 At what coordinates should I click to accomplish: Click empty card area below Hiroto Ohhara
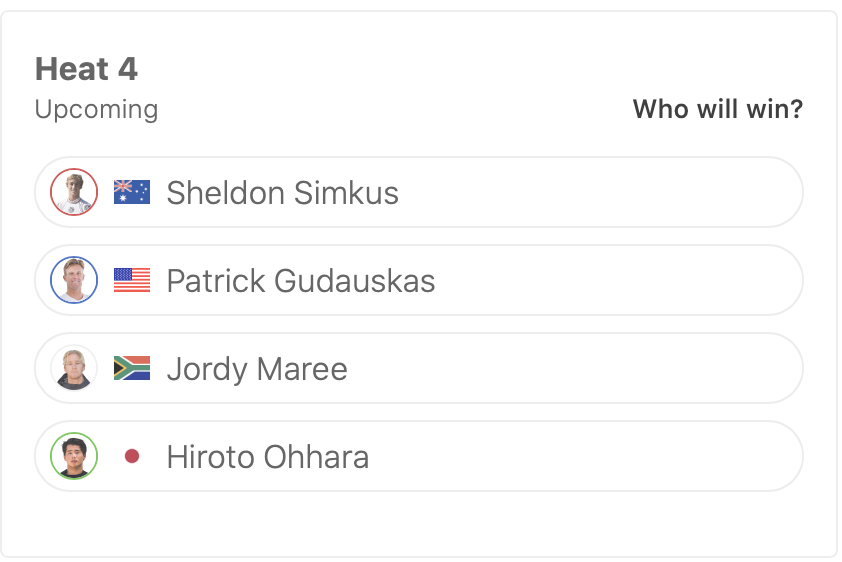click(420, 523)
